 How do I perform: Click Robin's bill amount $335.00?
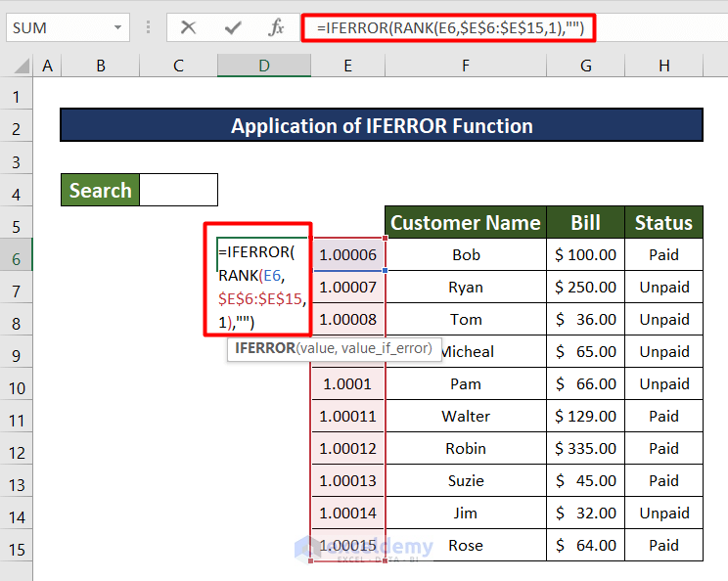[x=585, y=449]
